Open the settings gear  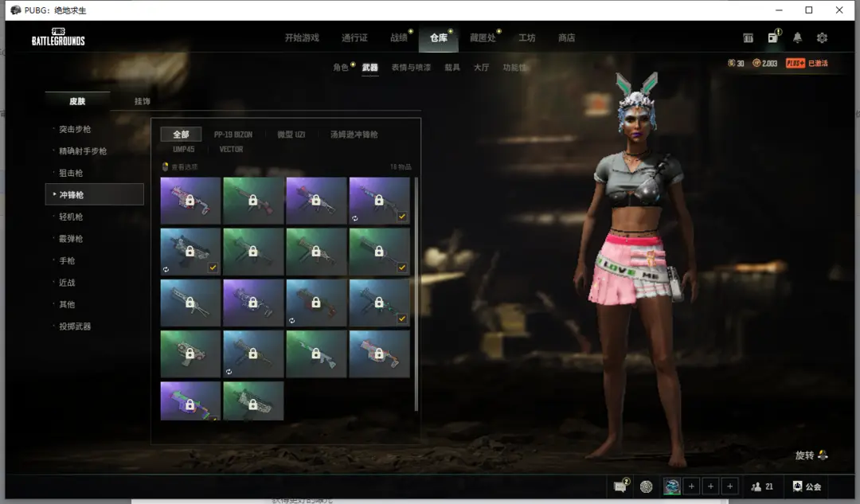(822, 38)
